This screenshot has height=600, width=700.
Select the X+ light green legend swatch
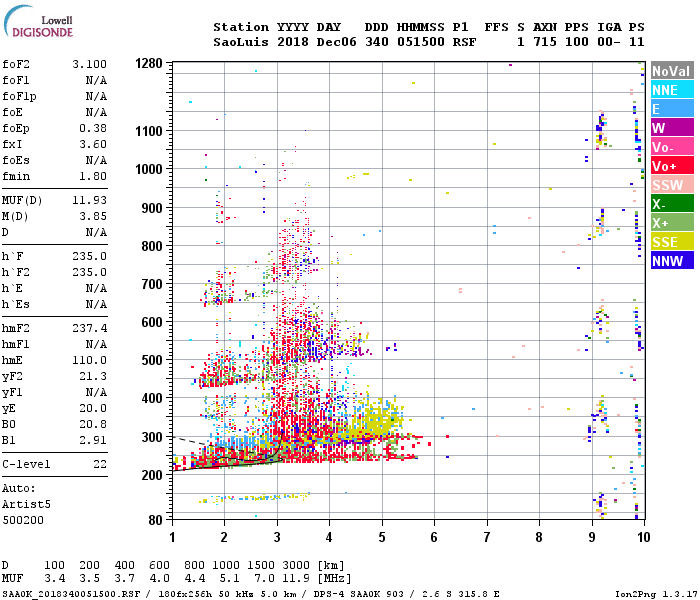tap(672, 223)
